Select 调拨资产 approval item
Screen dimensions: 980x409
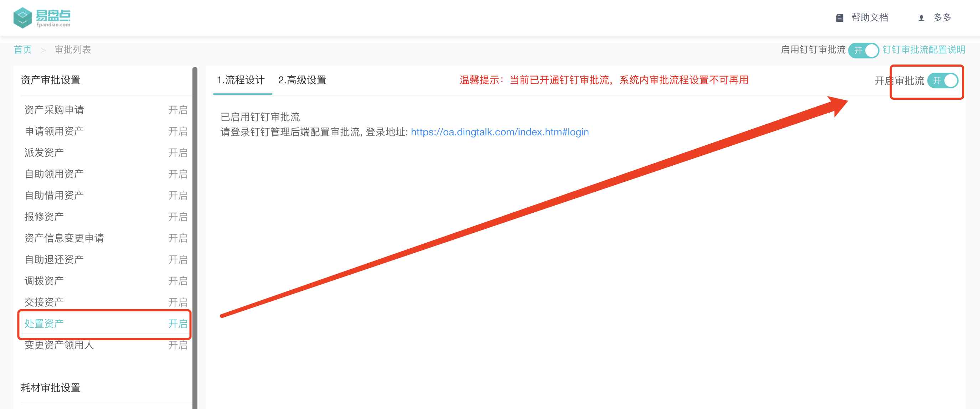click(44, 281)
